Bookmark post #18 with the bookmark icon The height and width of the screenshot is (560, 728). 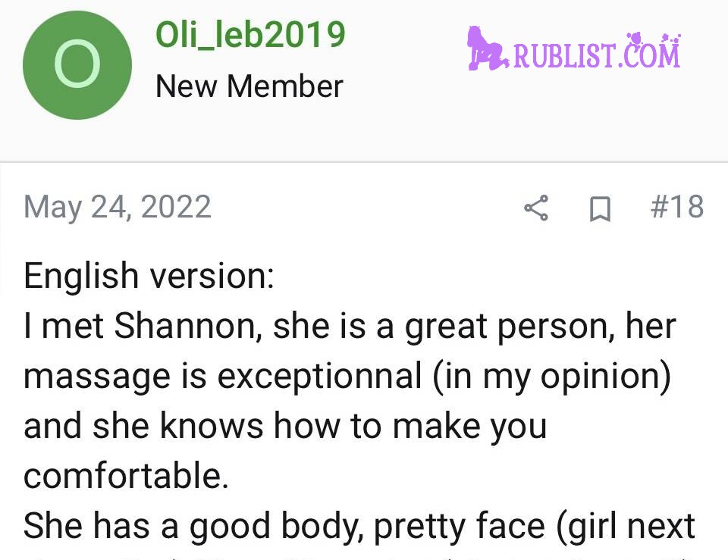pos(600,209)
